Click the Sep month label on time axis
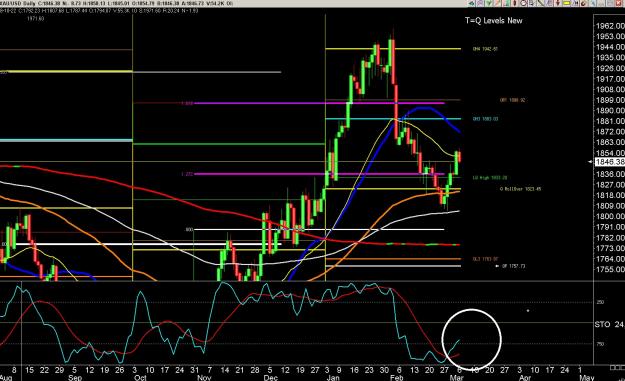This screenshot has height=381, width=625. pos(75,377)
